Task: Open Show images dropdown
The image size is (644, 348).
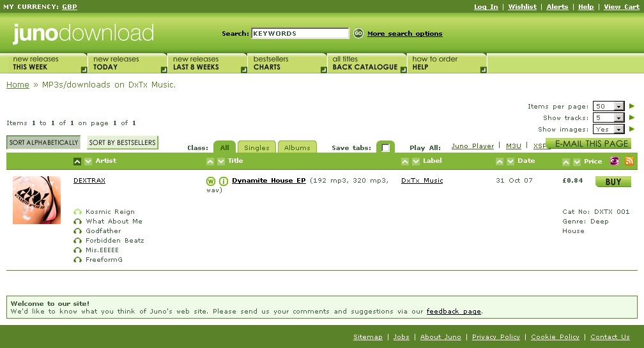Action: (609, 129)
